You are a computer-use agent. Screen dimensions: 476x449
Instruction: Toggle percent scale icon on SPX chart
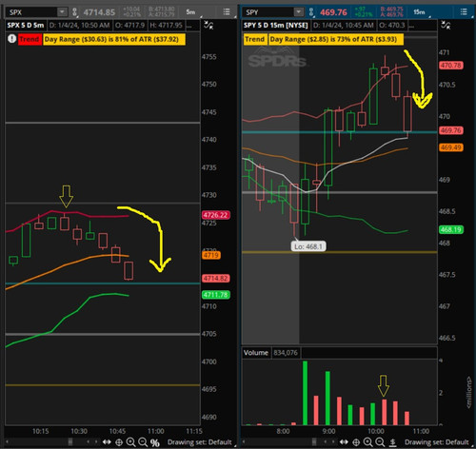[x=155, y=442]
